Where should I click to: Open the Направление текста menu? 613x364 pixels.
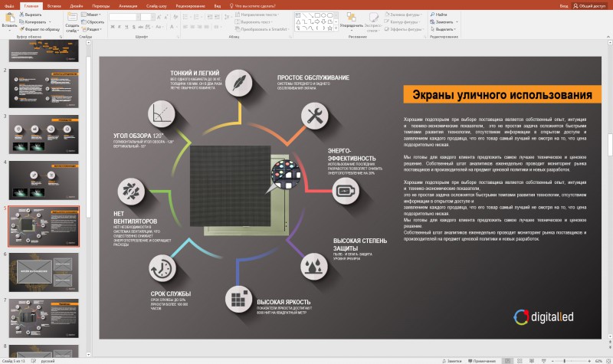(x=257, y=15)
